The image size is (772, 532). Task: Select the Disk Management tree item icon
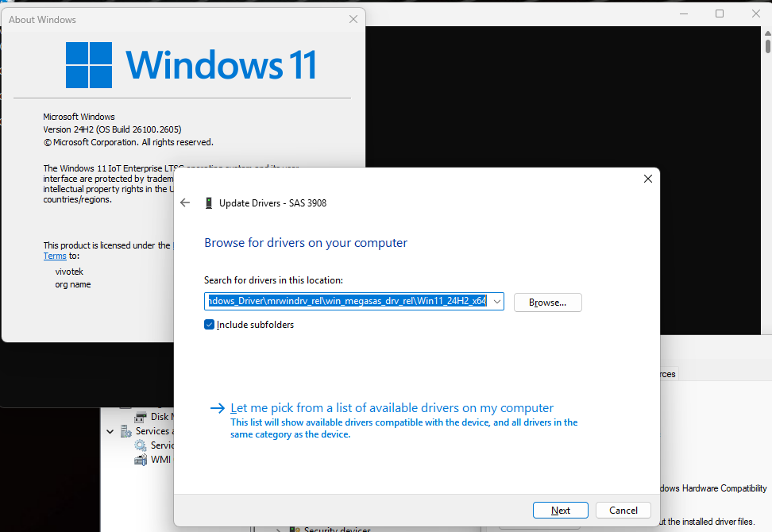(141, 417)
